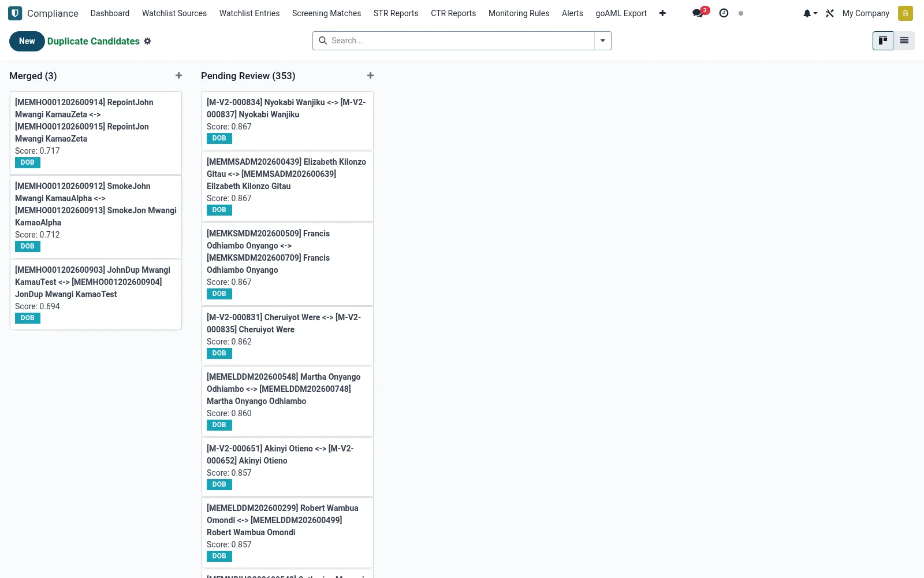Open the Screening Matches menu
The height and width of the screenshot is (578, 924).
pos(326,13)
